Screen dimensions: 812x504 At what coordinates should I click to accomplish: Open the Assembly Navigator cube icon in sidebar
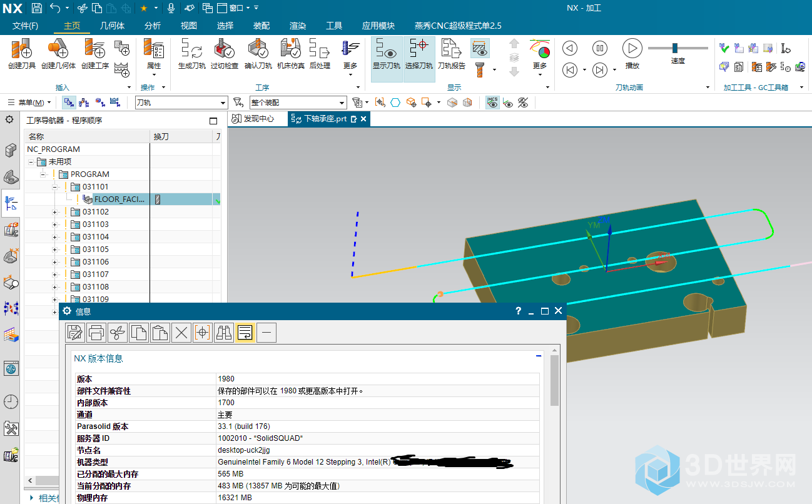[11, 150]
